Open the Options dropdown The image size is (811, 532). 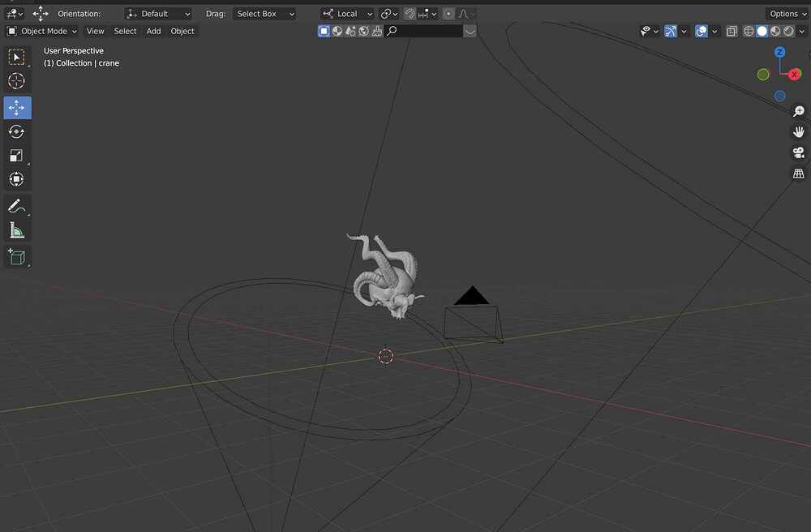click(787, 14)
